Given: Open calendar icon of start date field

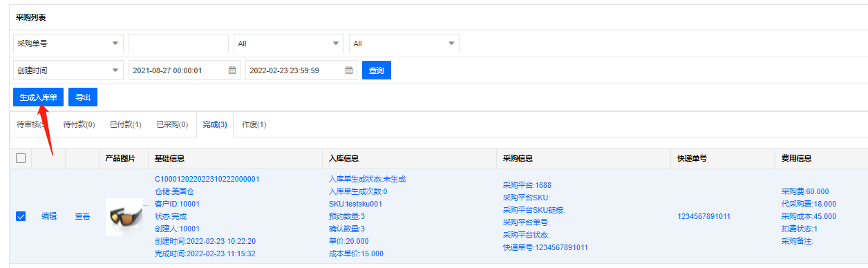Looking at the screenshot, I should click(x=233, y=70).
